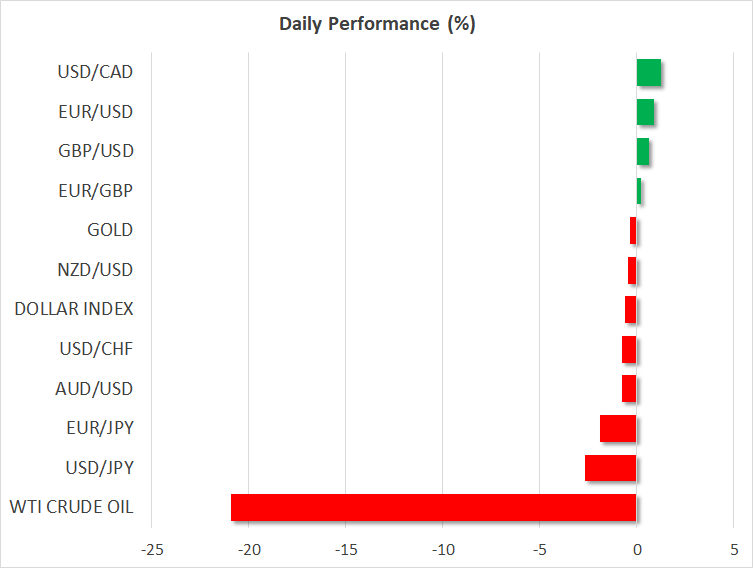The width and height of the screenshot is (753, 568).
Task: Select the DOLLAR INDEX axis label
Action: (x=73, y=309)
